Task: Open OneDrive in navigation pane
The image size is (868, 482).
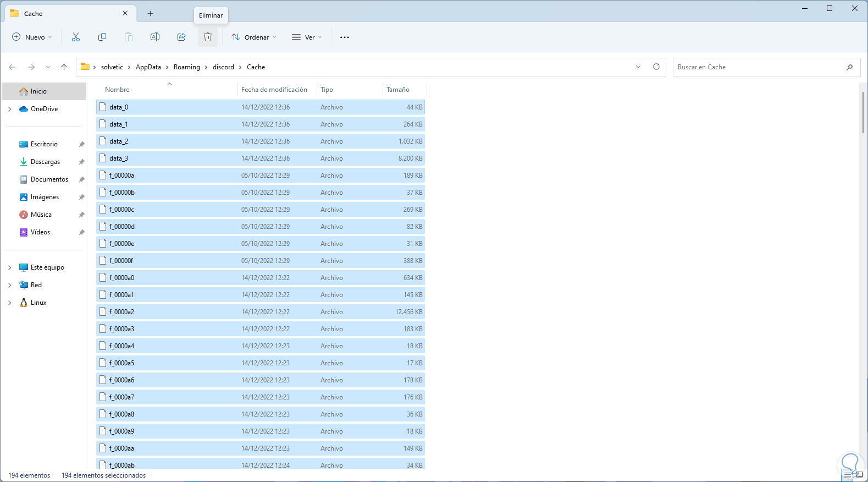Action: click(45, 109)
